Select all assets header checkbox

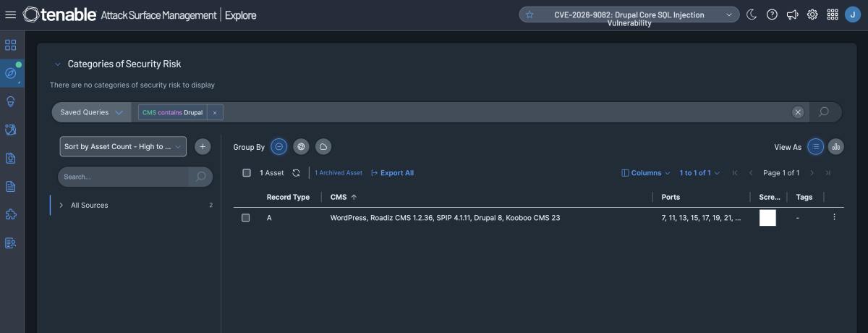click(x=247, y=173)
